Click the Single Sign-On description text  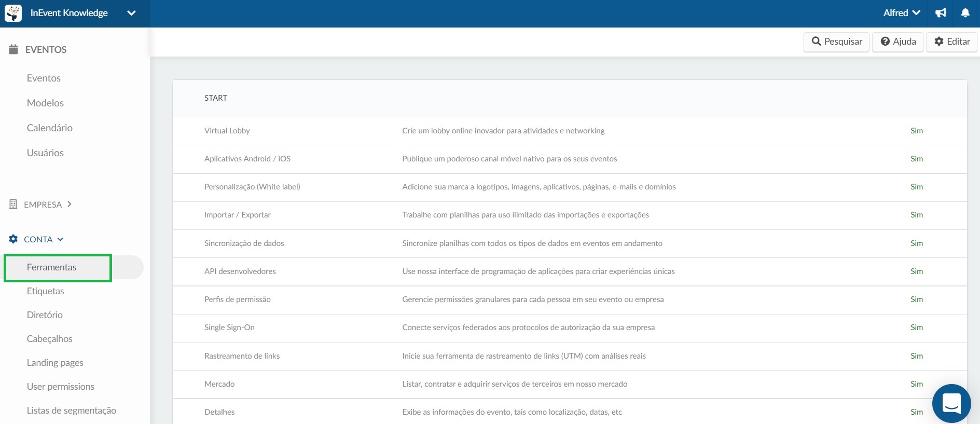529,327
